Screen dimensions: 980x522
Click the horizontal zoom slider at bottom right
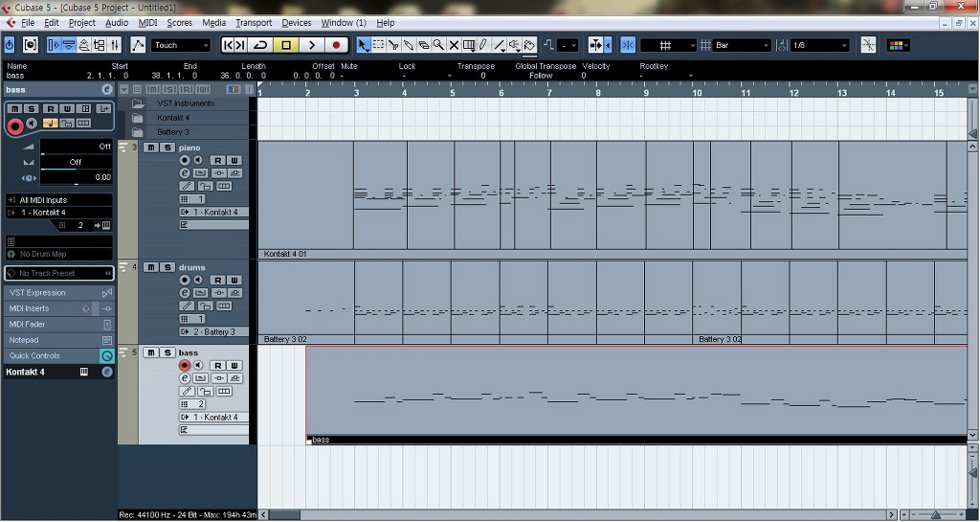click(x=936, y=515)
